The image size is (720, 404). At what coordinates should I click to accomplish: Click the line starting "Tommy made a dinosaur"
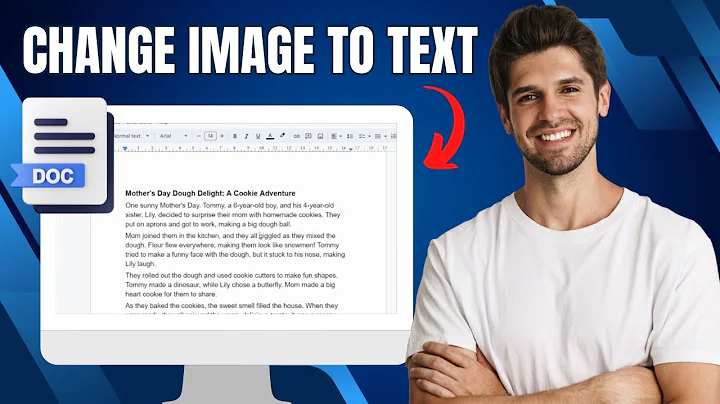point(230,285)
